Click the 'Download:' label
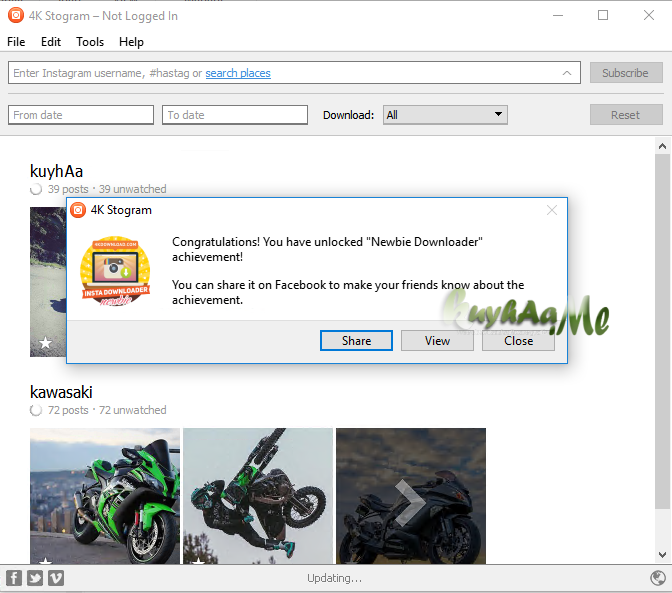 tap(348, 115)
